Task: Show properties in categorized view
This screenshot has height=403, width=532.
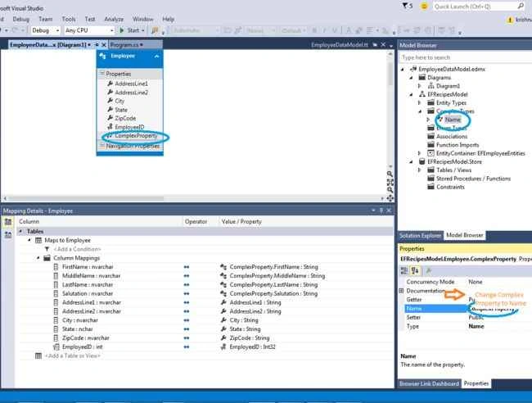Action: tap(404, 270)
